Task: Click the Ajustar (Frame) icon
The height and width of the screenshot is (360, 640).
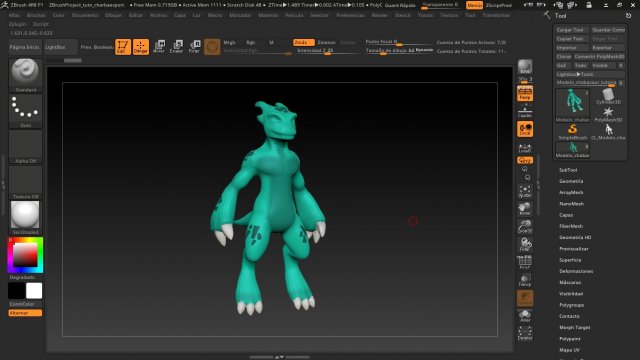Action: (525, 191)
